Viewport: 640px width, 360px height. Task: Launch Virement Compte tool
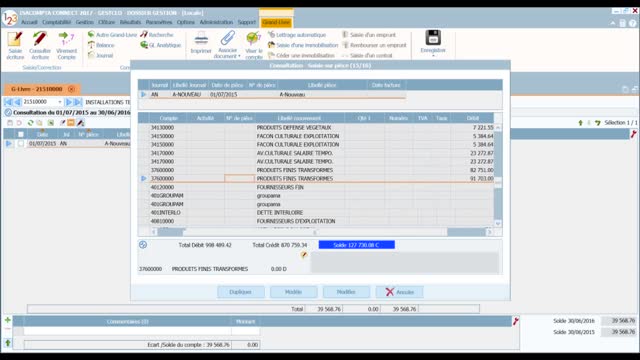(x=66, y=45)
